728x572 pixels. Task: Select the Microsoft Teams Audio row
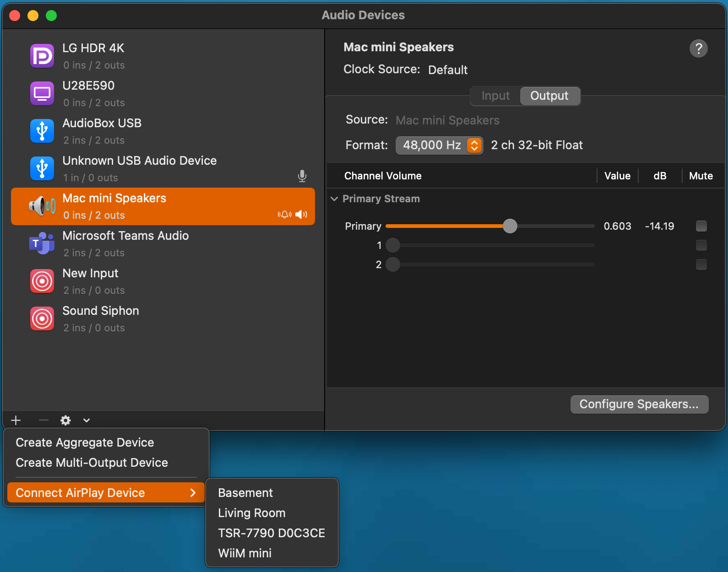click(163, 244)
